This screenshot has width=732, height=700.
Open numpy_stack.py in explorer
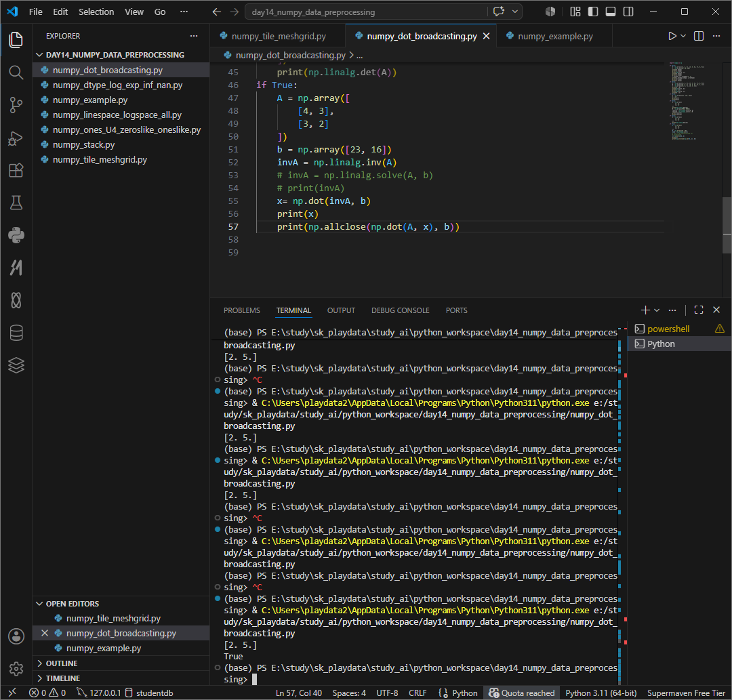(121, 144)
